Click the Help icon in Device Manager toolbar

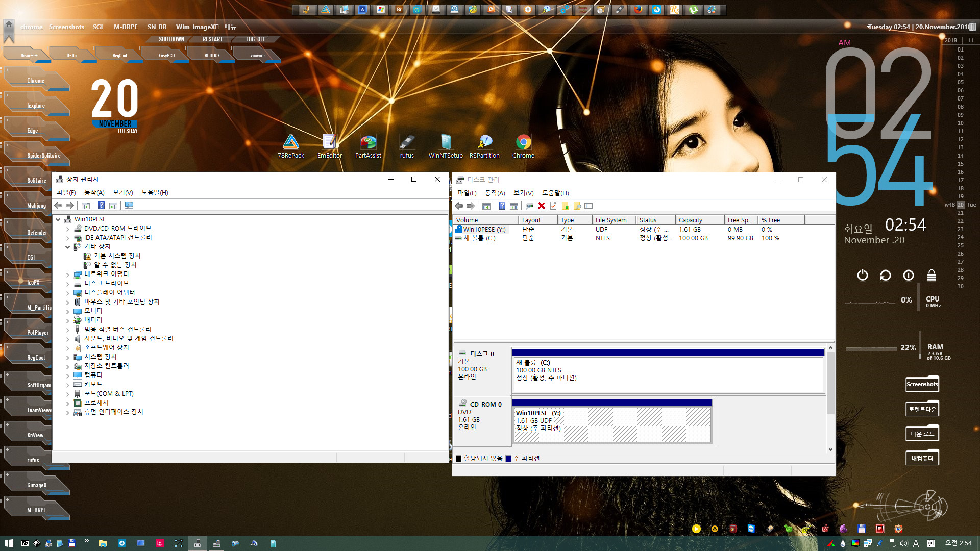click(101, 205)
